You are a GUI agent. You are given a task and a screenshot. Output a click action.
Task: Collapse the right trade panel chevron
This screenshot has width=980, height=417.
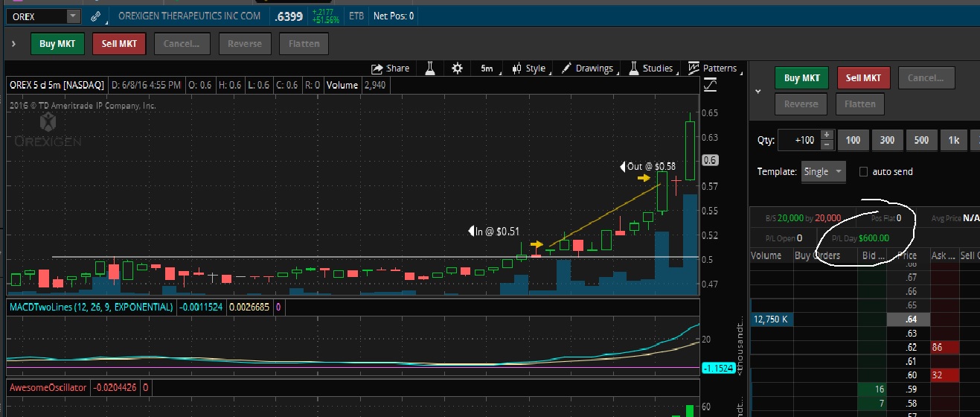tap(758, 92)
